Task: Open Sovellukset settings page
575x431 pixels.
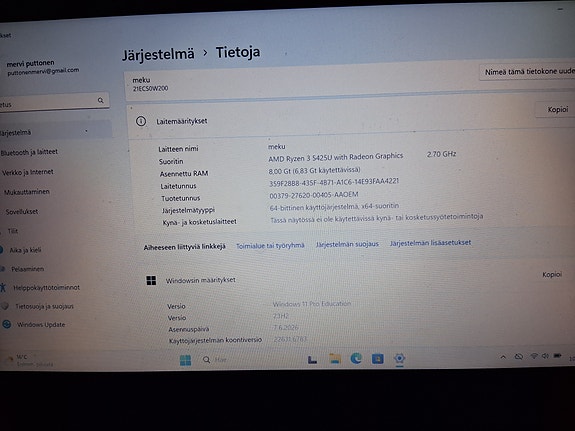Action: coord(22,212)
